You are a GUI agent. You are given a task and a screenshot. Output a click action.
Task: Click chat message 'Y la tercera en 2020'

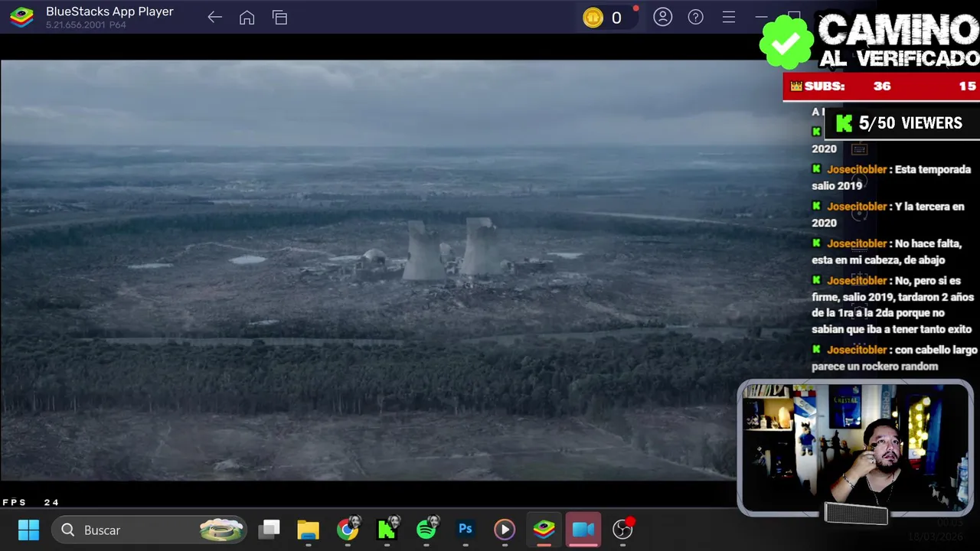[x=888, y=214]
